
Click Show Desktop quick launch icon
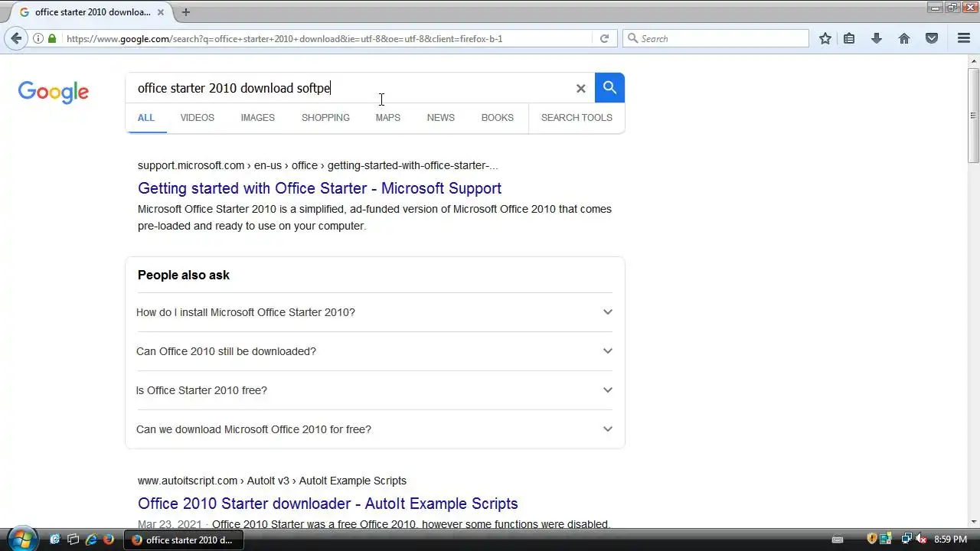click(x=54, y=540)
